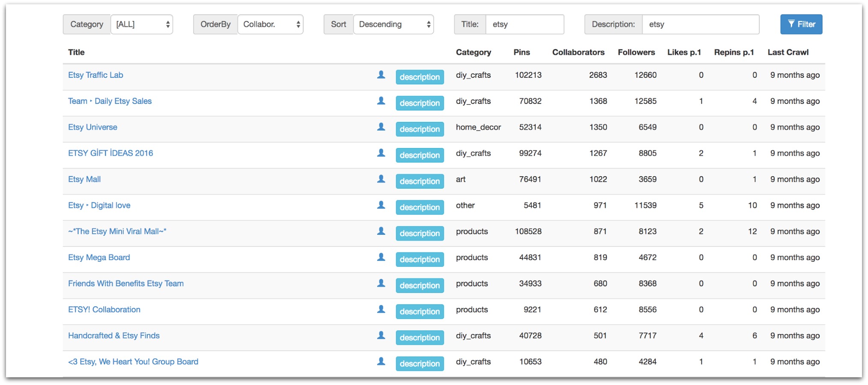The image size is (868, 385).
Task: Open the Etsy Mall board link
Action: [84, 179]
